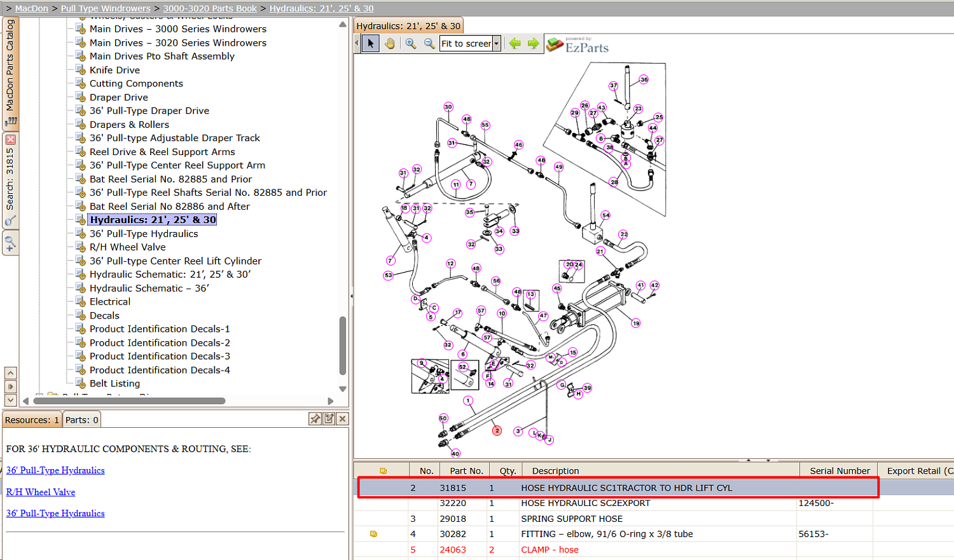Click the Belt Listing page icon
954x560 pixels.
(81, 384)
